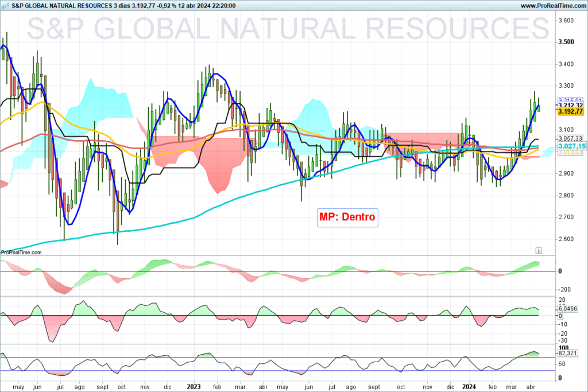Click the 3.600 price axis label
Screen dimensions: 588x392
(566, 21)
